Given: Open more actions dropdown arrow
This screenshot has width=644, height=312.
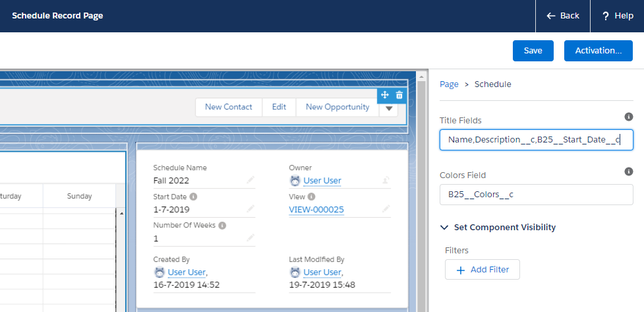Looking at the screenshot, I should click(389, 108).
